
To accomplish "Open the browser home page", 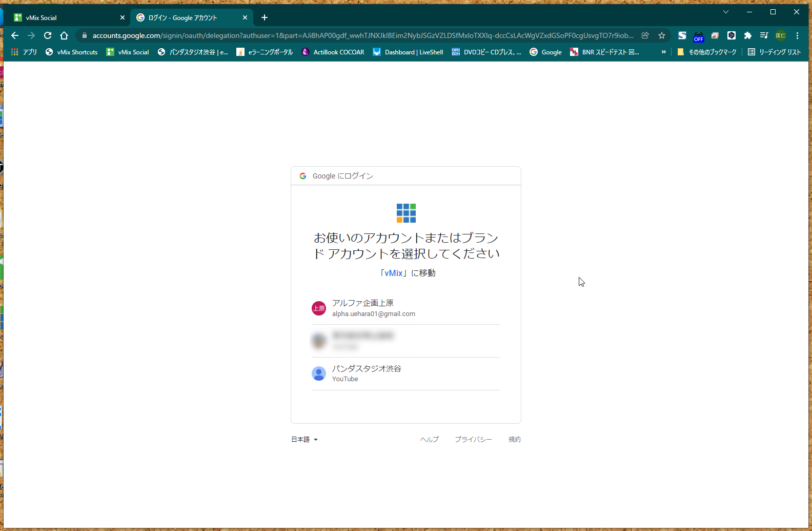I will [x=64, y=35].
